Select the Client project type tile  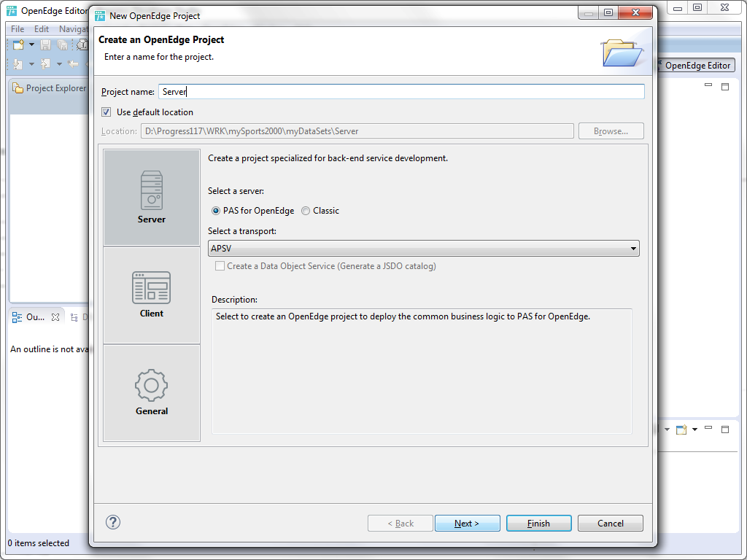tap(152, 295)
